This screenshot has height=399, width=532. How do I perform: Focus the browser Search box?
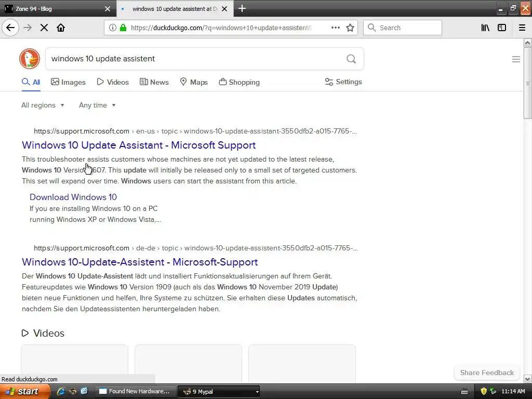[x=403, y=28]
